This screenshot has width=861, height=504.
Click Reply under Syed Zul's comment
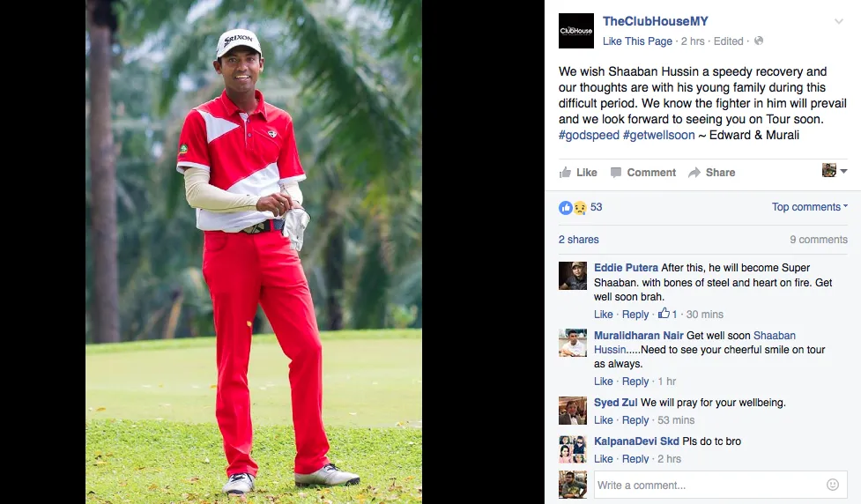point(635,420)
